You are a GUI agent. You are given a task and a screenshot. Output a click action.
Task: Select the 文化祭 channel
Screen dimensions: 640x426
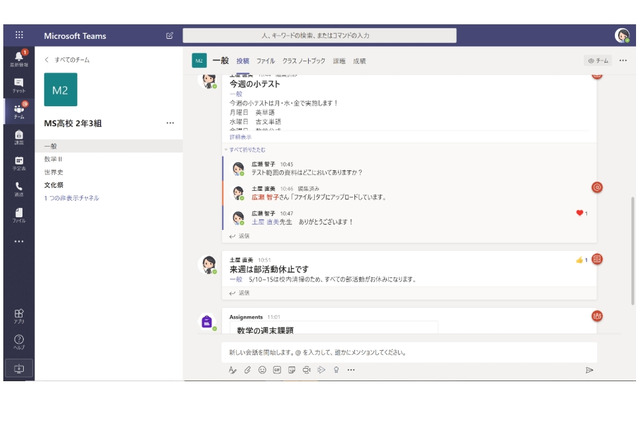[x=109, y=185]
